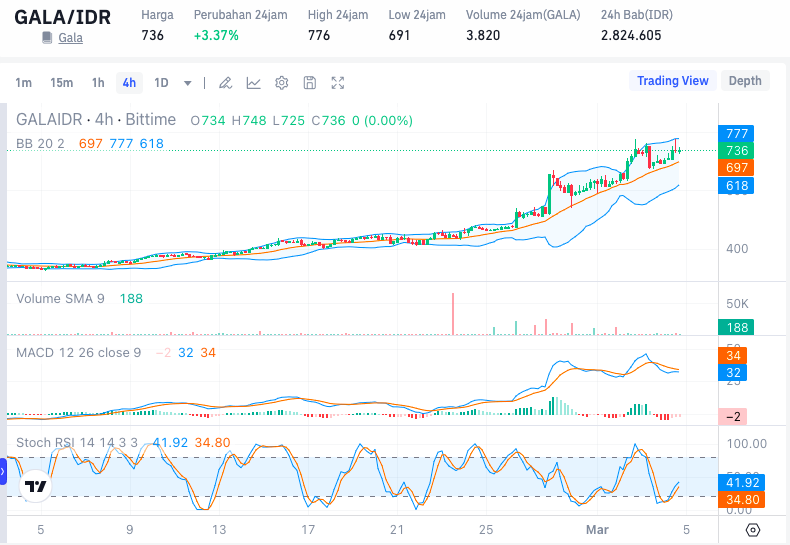The image size is (790, 545).
Task: Click the High 24jam value 776
Action: 319,35
